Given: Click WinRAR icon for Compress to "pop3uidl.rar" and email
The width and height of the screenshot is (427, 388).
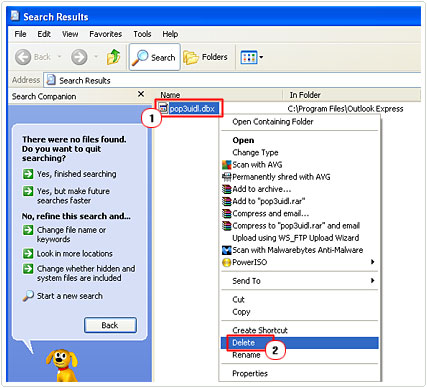Looking at the screenshot, I should click(x=227, y=226).
